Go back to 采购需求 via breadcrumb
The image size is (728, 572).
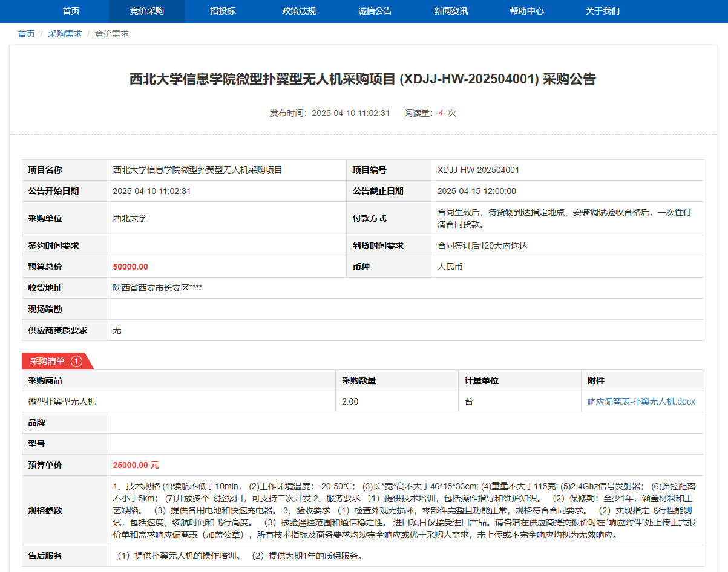(65, 34)
